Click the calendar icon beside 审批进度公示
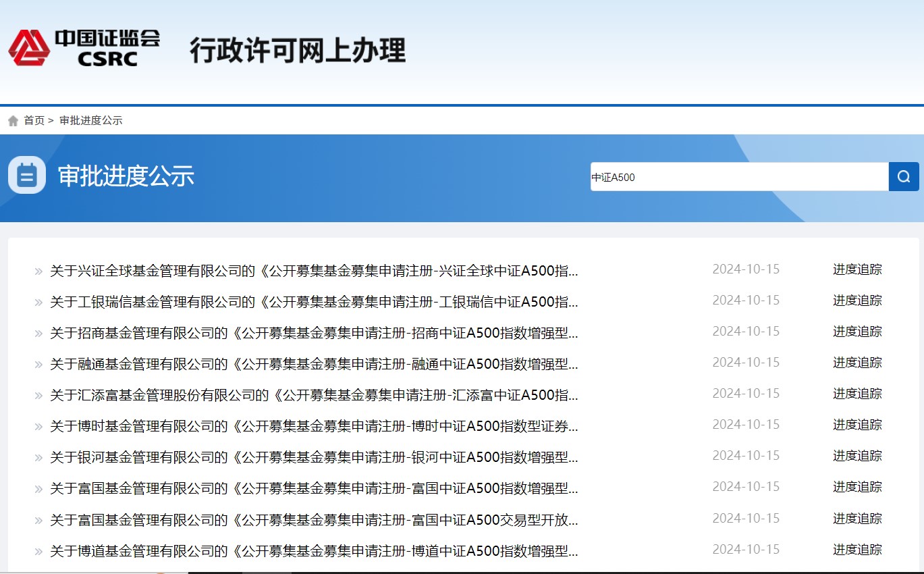Screen dimensions: 924x574 [x=27, y=176]
